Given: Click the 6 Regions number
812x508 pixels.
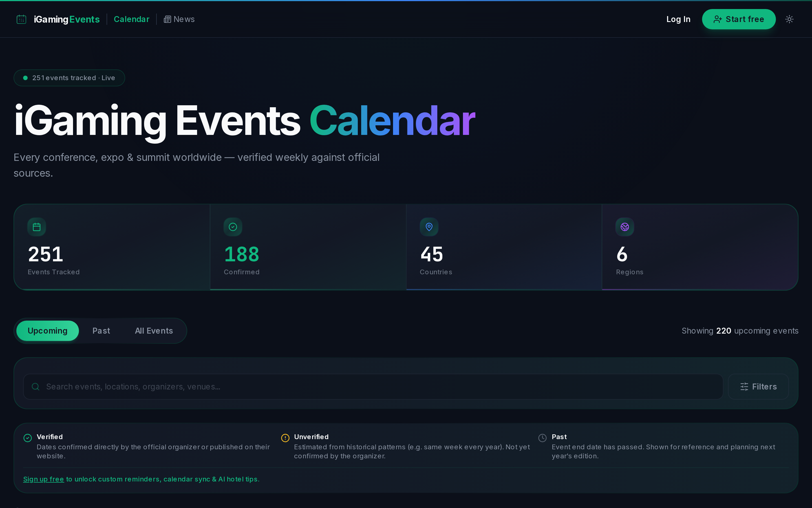Looking at the screenshot, I should pyautogui.click(x=622, y=254).
